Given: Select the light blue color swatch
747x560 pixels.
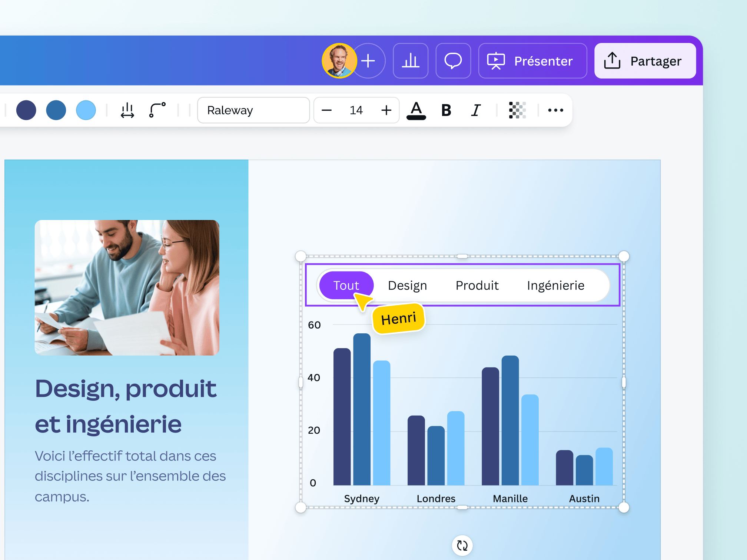Looking at the screenshot, I should 86,110.
